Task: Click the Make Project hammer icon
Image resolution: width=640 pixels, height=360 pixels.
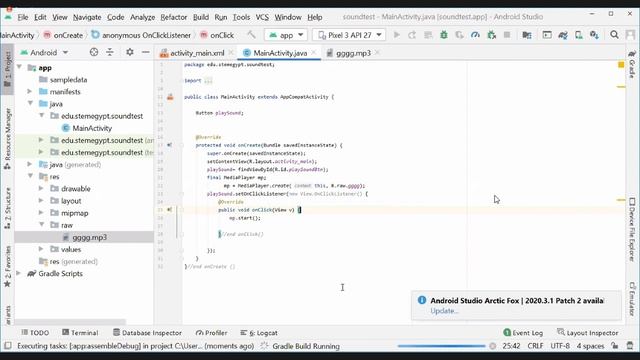Action: tap(251, 35)
